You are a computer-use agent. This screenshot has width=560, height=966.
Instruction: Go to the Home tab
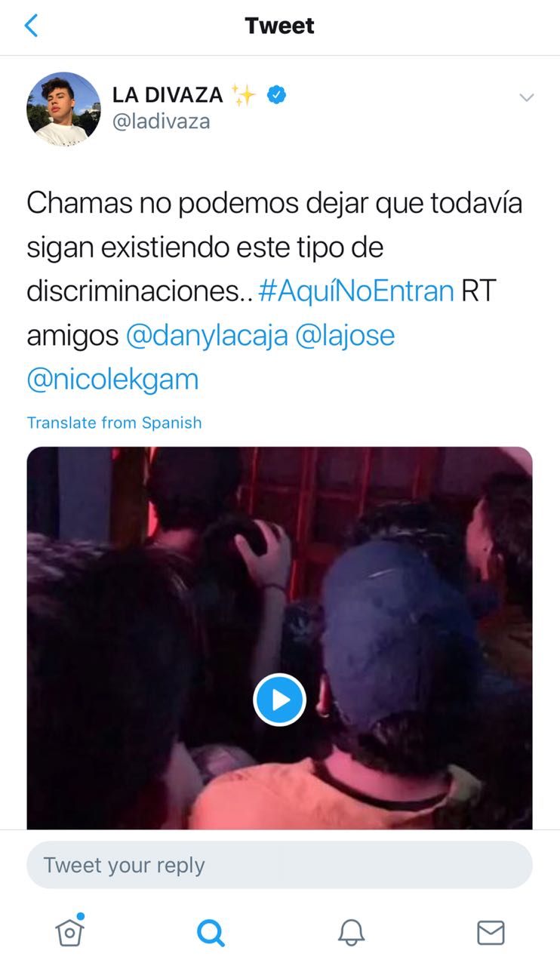(69, 932)
